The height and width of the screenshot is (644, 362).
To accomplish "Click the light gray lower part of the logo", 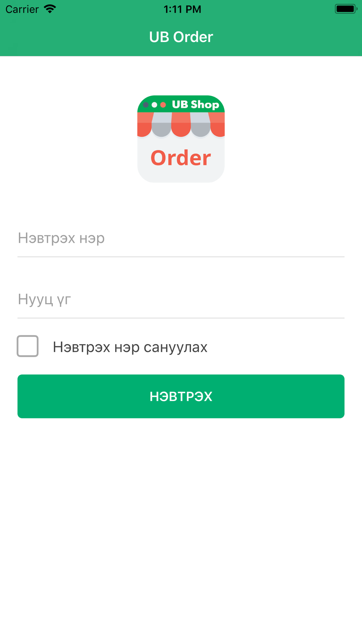I will 181,159.
